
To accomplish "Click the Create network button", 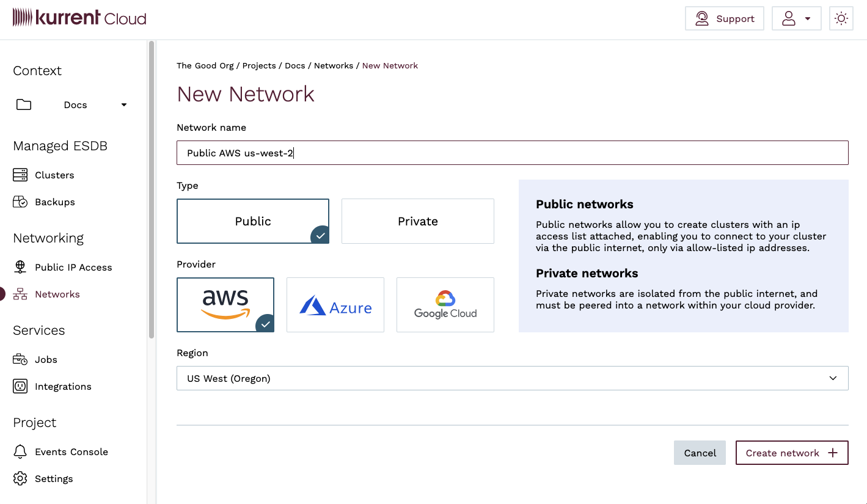I will [791, 453].
